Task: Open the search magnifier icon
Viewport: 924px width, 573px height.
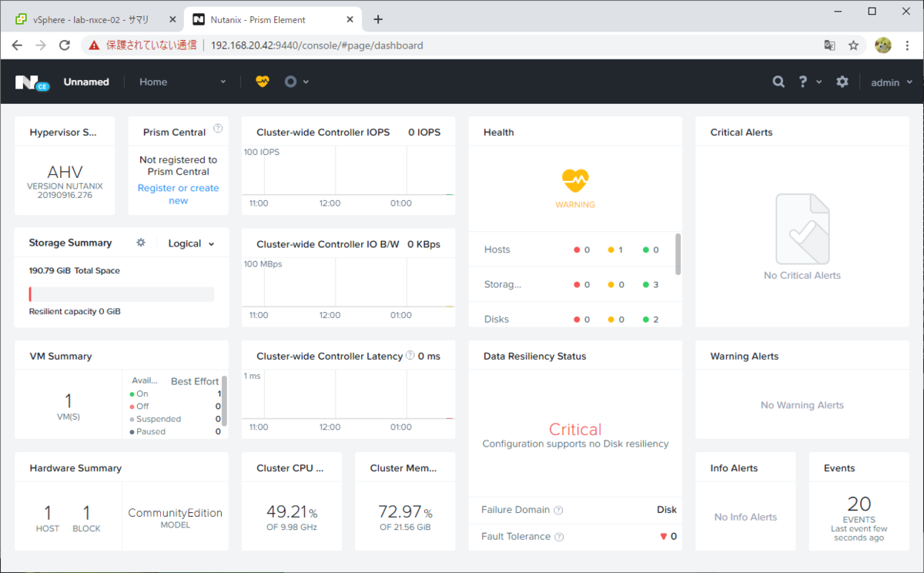Action: click(779, 82)
